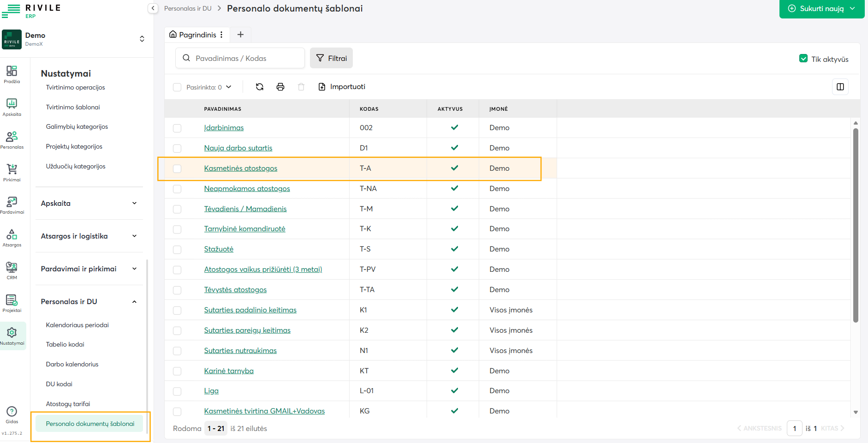The width and height of the screenshot is (868, 443).
Task: Open Pardavimai module icon in sidebar
Action: click(x=12, y=205)
